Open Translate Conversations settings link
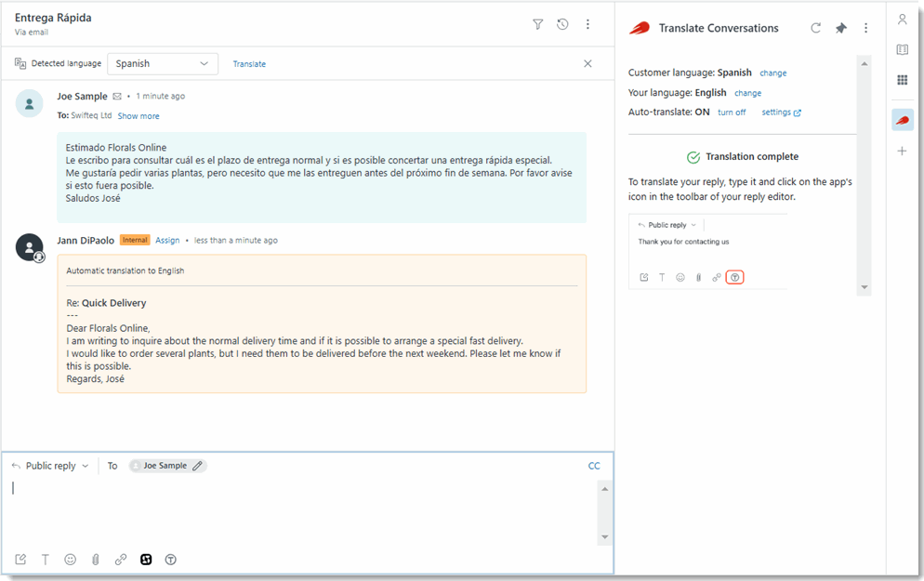This screenshot has height=581, width=924. (x=781, y=112)
